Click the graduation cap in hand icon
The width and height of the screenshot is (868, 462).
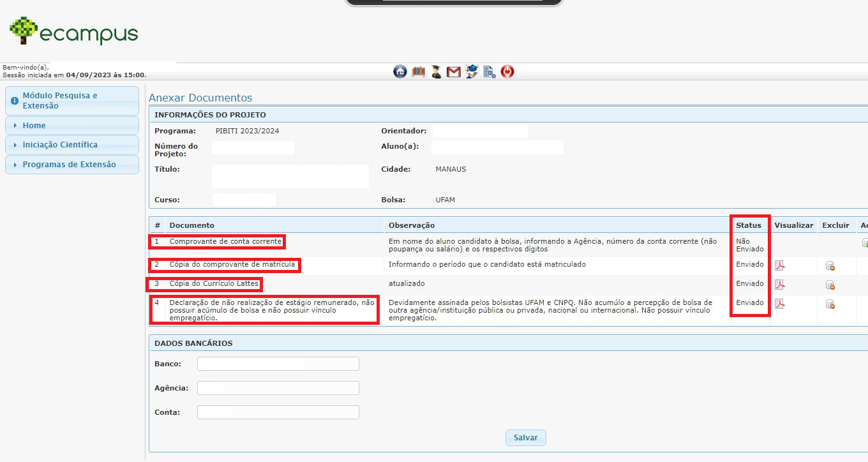pyautogui.click(x=472, y=71)
